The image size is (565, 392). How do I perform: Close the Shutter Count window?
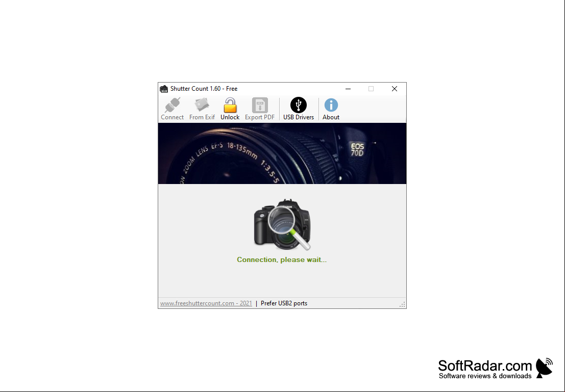[395, 89]
